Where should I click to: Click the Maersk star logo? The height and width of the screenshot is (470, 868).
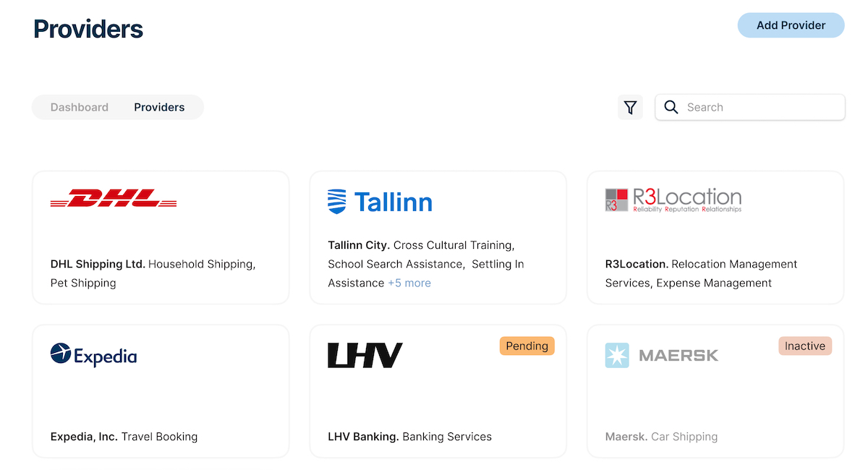pyautogui.click(x=618, y=355)
